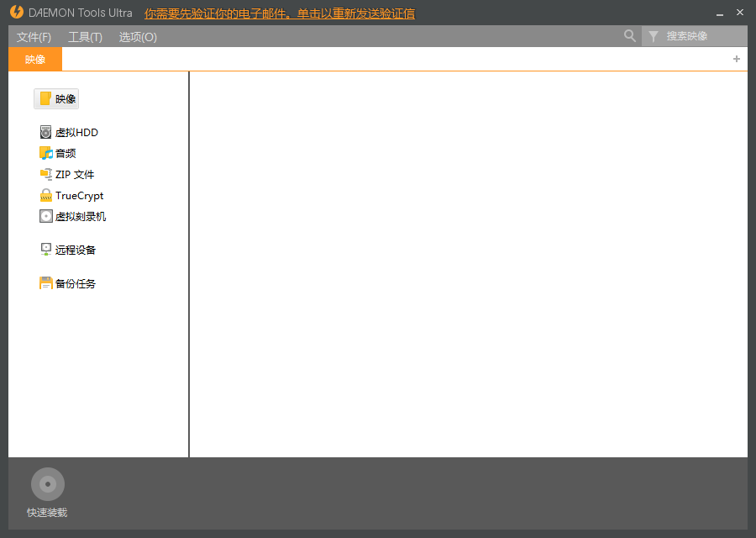Click the email verification link in title bar

(280, 13)
